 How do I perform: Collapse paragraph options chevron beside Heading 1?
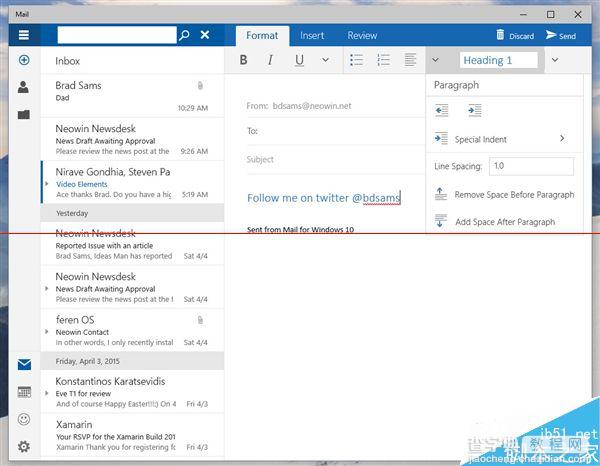coord(435,60)
